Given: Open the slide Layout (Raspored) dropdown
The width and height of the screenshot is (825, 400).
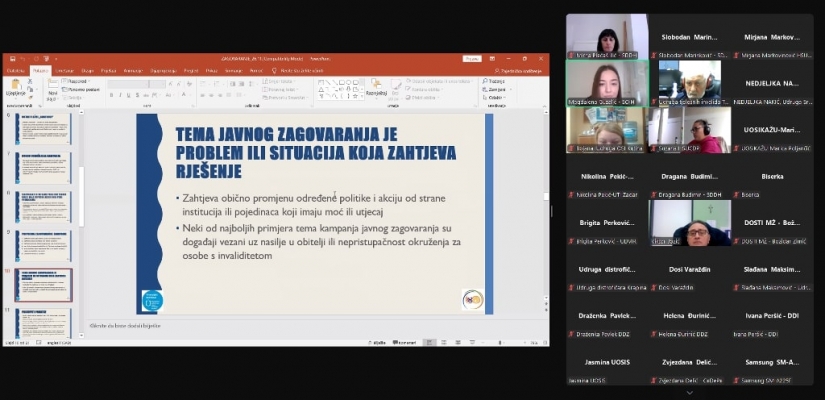Looking at the screenshot, I should pos(76,81).
